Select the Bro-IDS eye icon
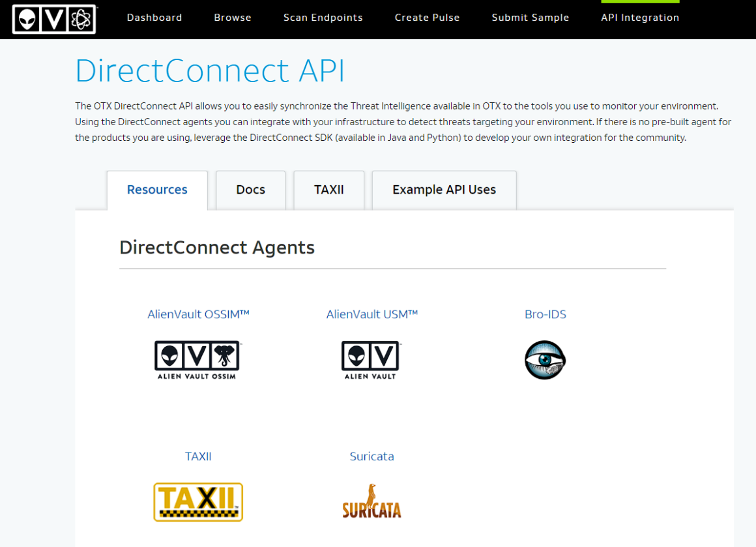756x547 pixels. [x=545, y=359]
